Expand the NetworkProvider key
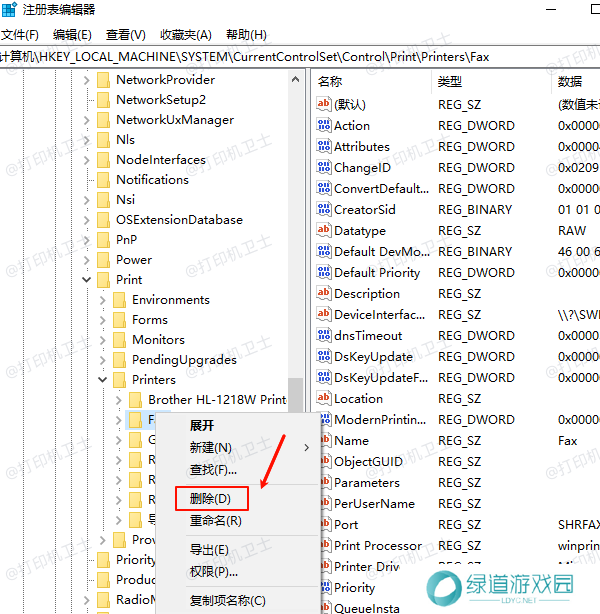The image size is (600, 614). tap(87, 80)
